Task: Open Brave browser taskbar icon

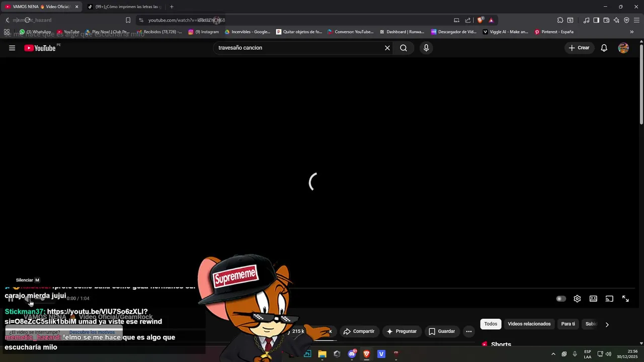Action: (367, 354)
